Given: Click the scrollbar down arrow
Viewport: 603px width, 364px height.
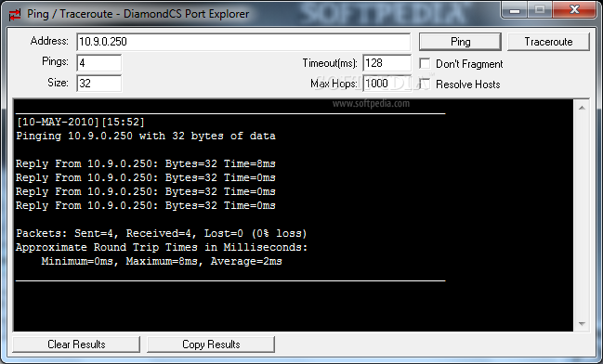Looking at the screenshot, I should (x=582, y=324).
